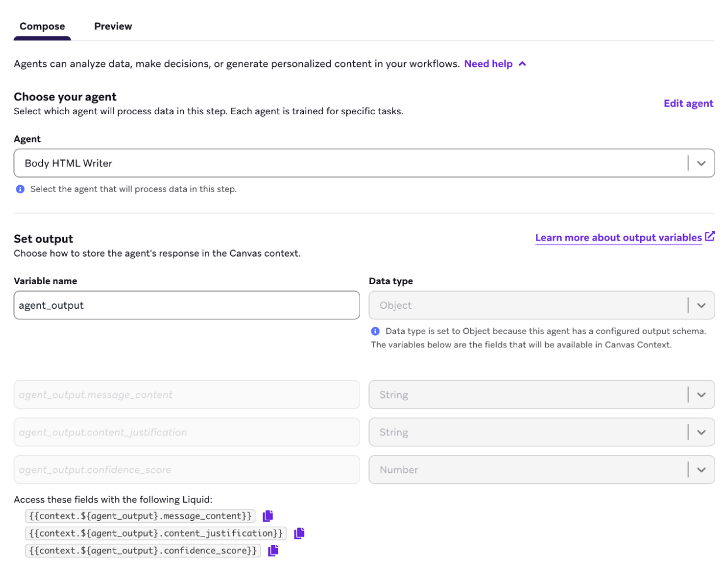
Task: Copy the content_justification Liquid snippet
Action: click(x=299, y=533)
